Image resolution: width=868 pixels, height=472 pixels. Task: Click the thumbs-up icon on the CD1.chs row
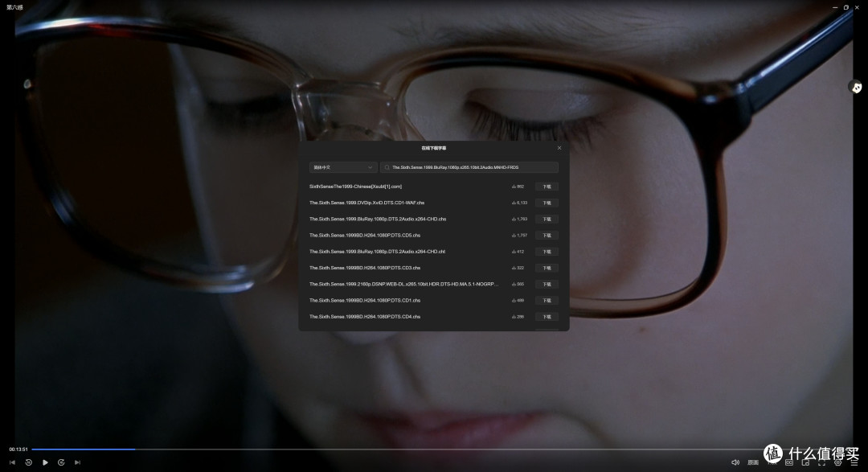click(514, 300)
